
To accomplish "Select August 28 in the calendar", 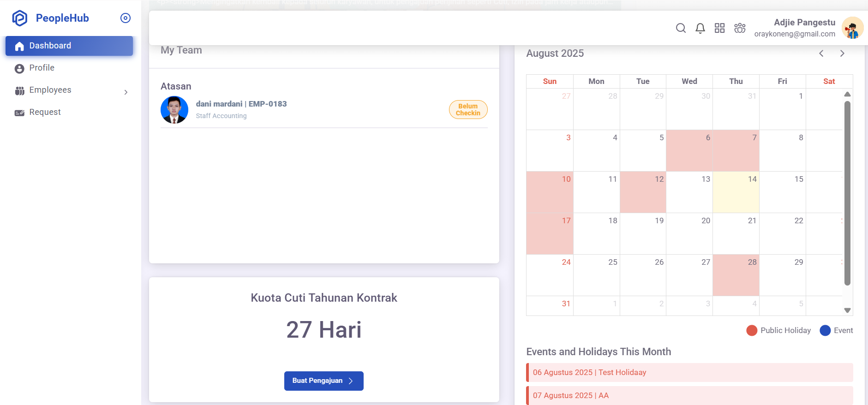I will [736, 275].
